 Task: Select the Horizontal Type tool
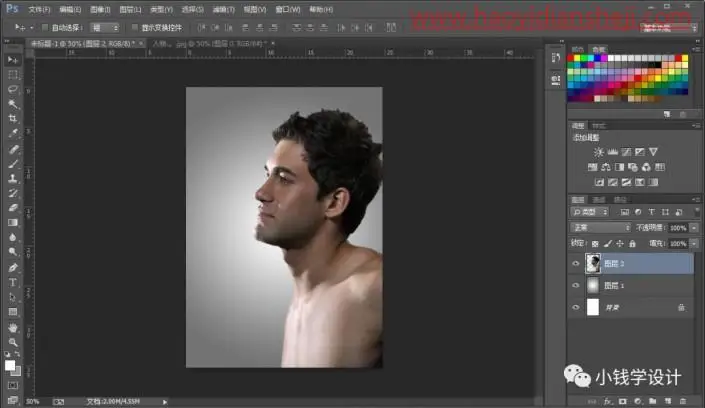point(13,282)
